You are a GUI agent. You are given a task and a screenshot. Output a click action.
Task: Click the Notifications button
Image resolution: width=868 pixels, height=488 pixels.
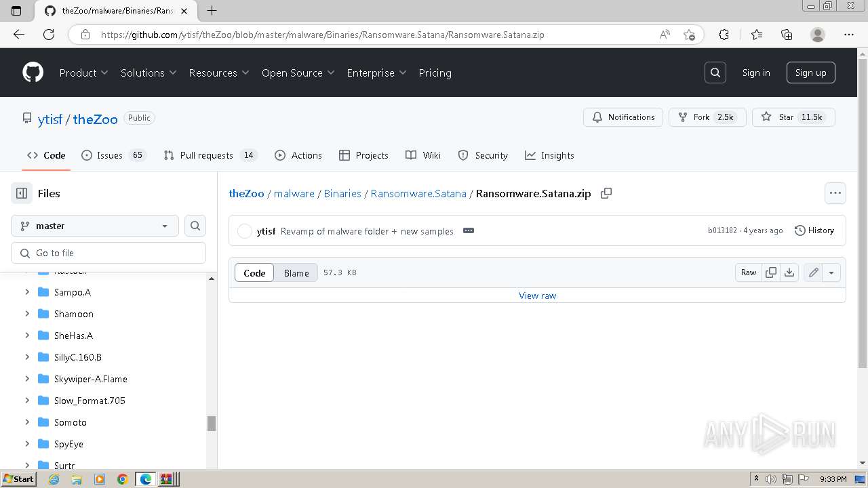point(623,117)
